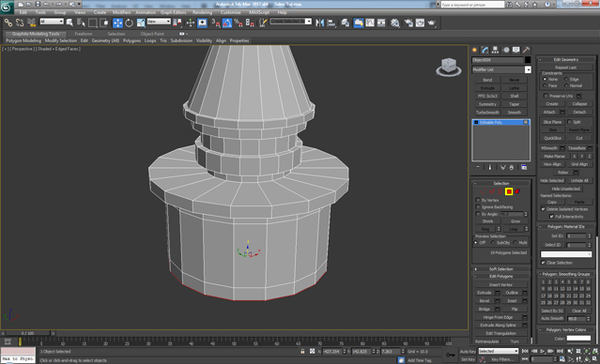This screenshot has width=600, height=364.
Task: Click the Bind to Space Warp icon
Action: (x=31, y=23)
